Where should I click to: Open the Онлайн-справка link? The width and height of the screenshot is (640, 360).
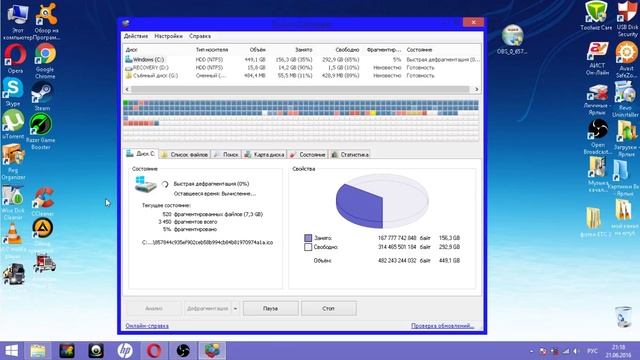[147, 326]
